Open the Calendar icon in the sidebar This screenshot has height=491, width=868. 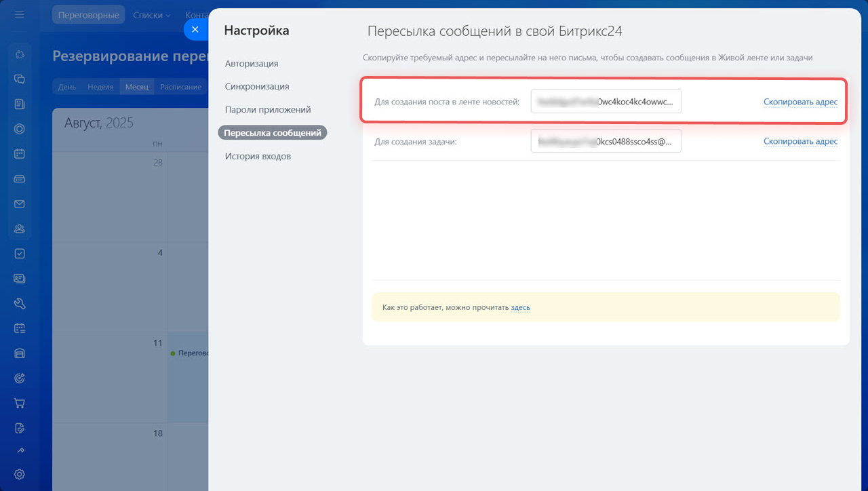(20, 154)
